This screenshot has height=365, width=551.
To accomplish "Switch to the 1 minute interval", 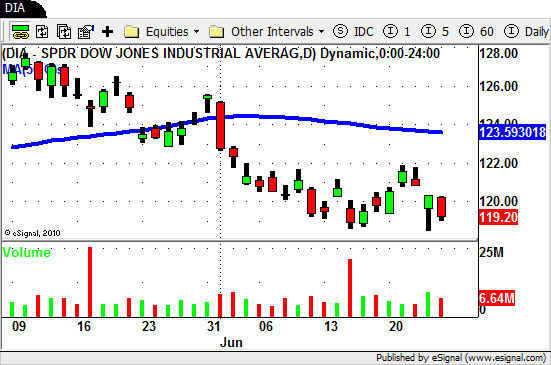I will [396, 32].
